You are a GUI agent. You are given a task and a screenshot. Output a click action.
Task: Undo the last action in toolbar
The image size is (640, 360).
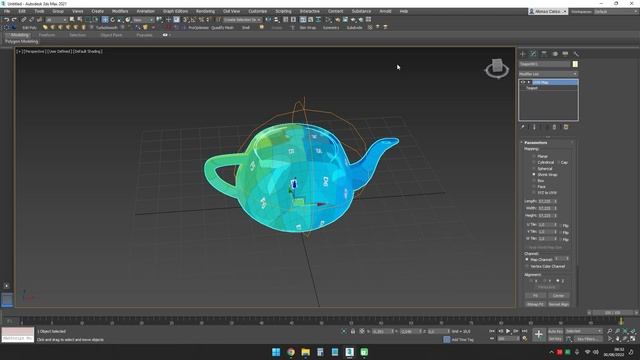point(6,20)
